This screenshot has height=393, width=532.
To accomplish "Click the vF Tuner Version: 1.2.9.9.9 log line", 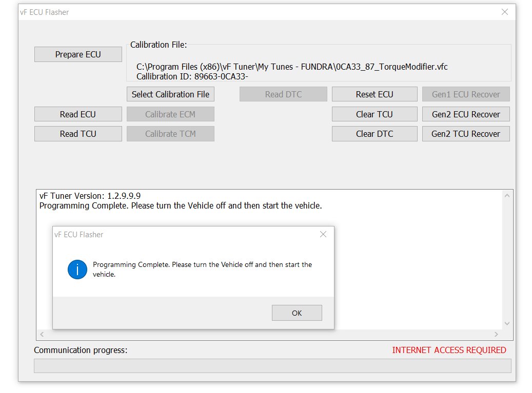I will (90, 196).
